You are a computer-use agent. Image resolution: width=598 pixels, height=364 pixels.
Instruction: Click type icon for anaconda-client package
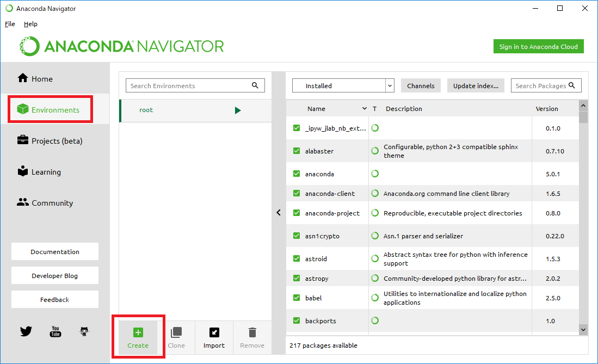pos(375,194)
